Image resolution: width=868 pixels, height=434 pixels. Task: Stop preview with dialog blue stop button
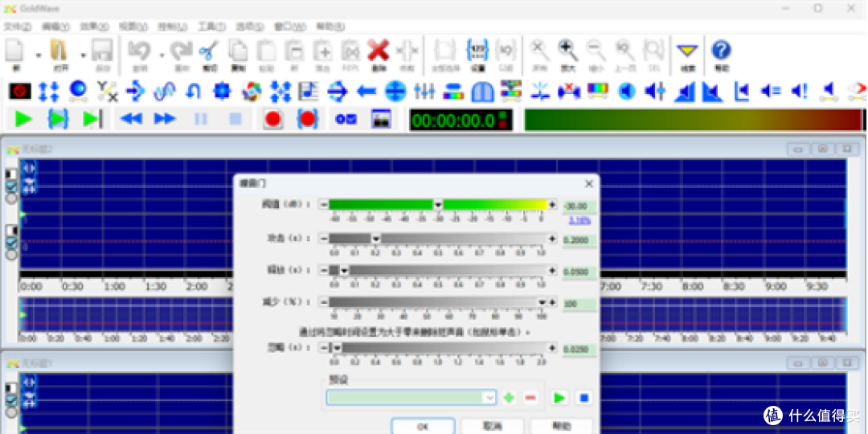[583, 398]
